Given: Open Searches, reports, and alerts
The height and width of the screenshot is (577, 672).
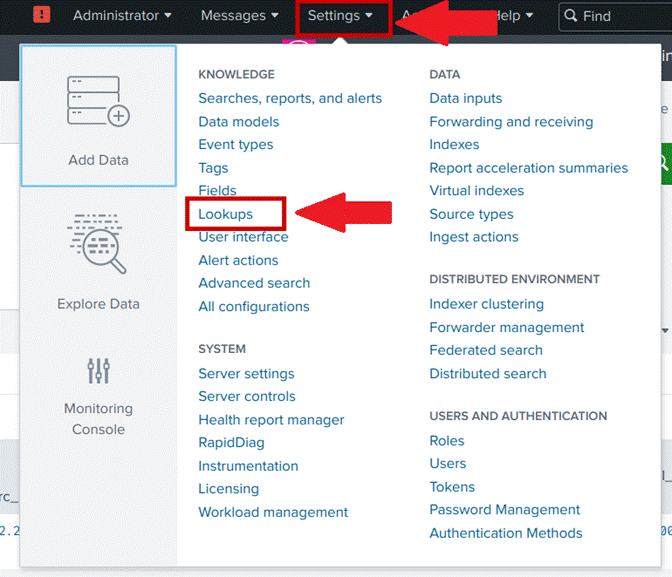Looking at the screenshot, I should 290,98.
